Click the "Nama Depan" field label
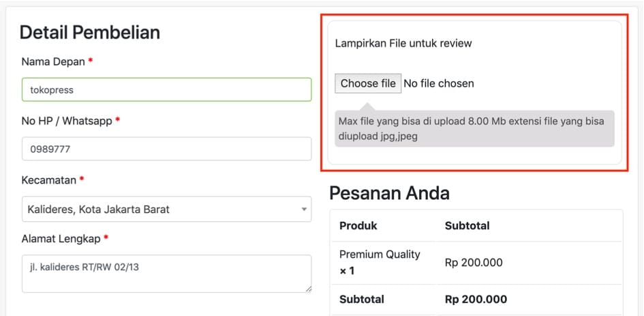644x316 pixels. pos(53,61)
